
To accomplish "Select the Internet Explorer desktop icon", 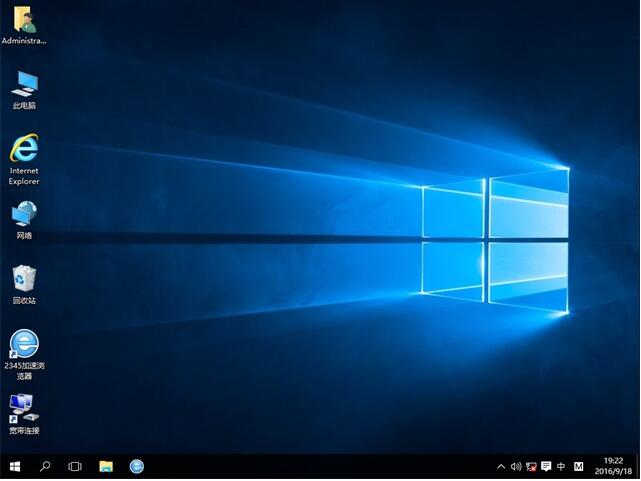I will [24, 159].
